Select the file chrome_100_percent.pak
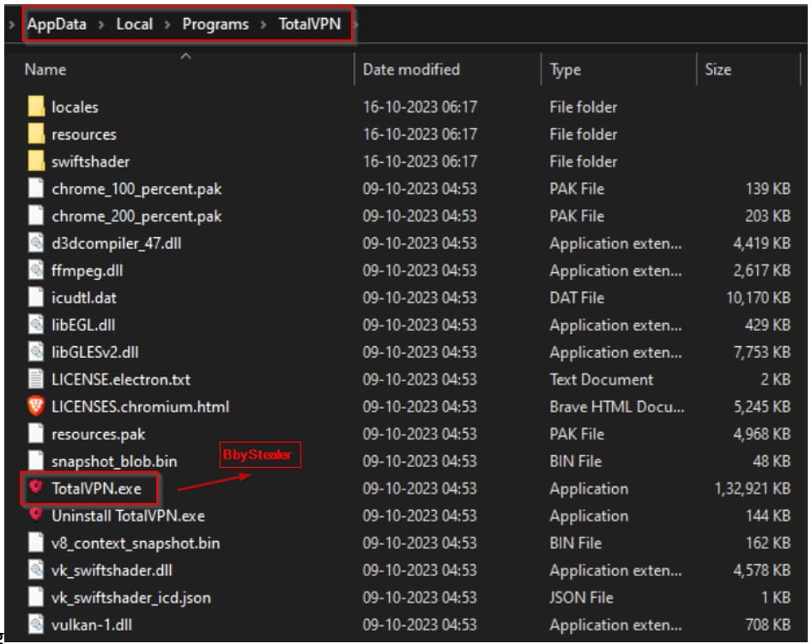Viewport: 812px width, 644px height. coord(136,189)
